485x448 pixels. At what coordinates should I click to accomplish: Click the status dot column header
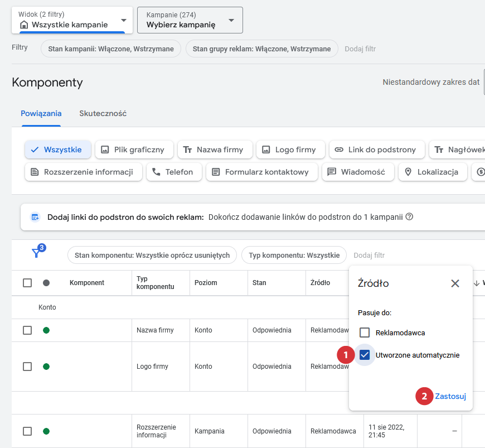[x=46, y=283]
